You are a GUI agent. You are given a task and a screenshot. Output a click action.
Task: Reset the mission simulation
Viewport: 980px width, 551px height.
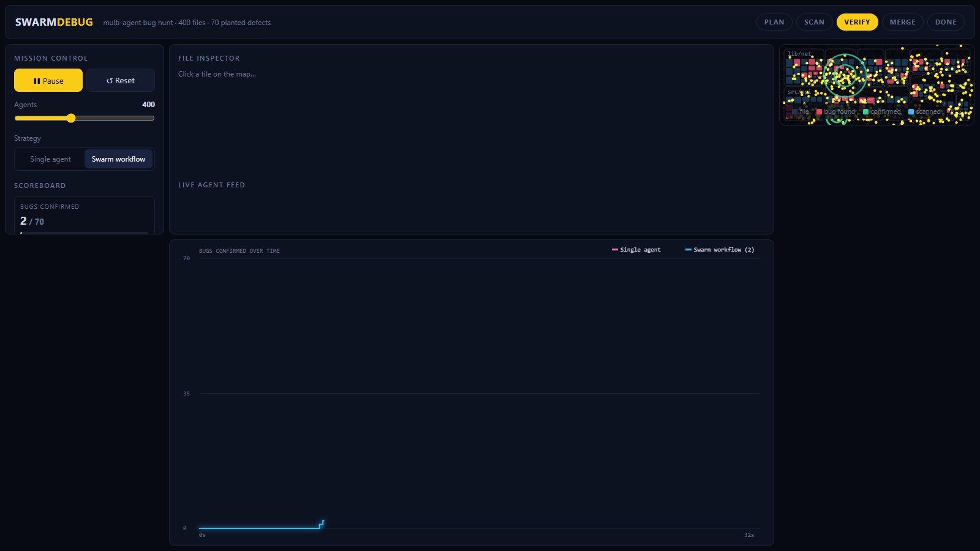point(121,80)
